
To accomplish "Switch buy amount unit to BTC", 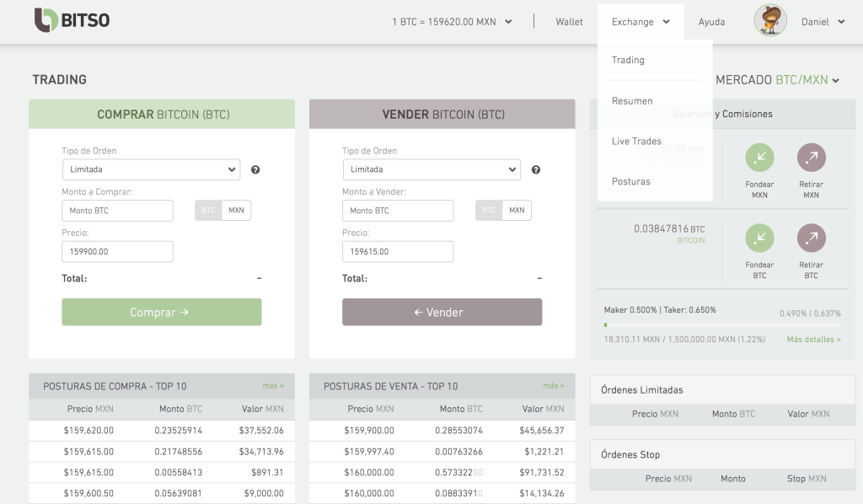I will coord(208,210).
